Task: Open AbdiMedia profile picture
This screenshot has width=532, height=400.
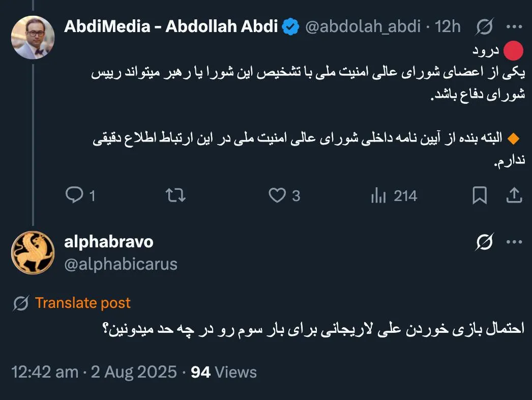Action: [33, 38]
